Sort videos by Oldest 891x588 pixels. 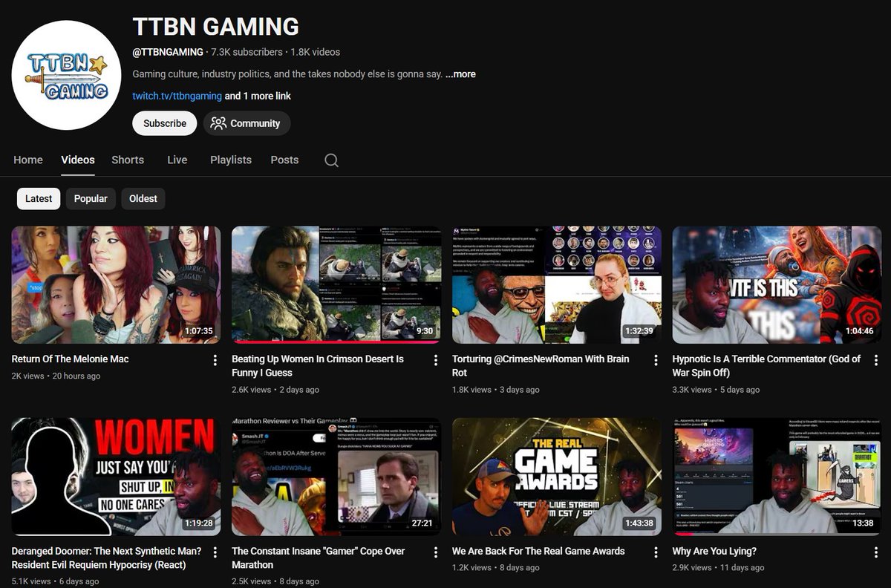coord(143,198)
